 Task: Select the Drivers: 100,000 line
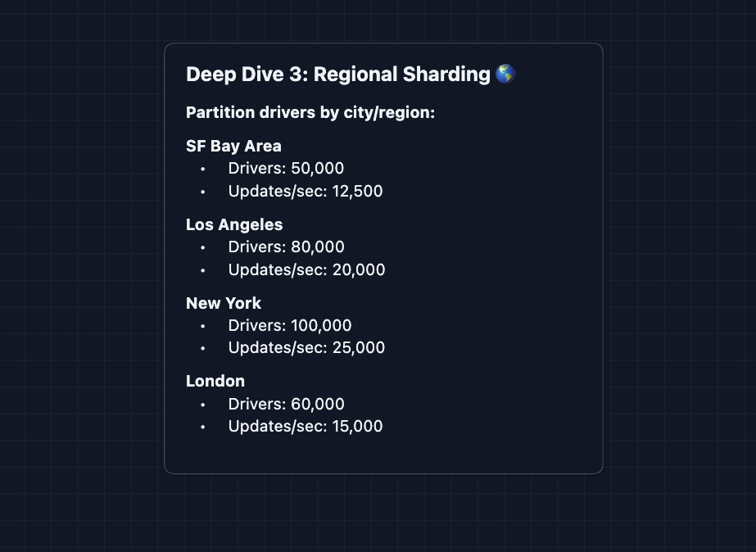(290, 325)
